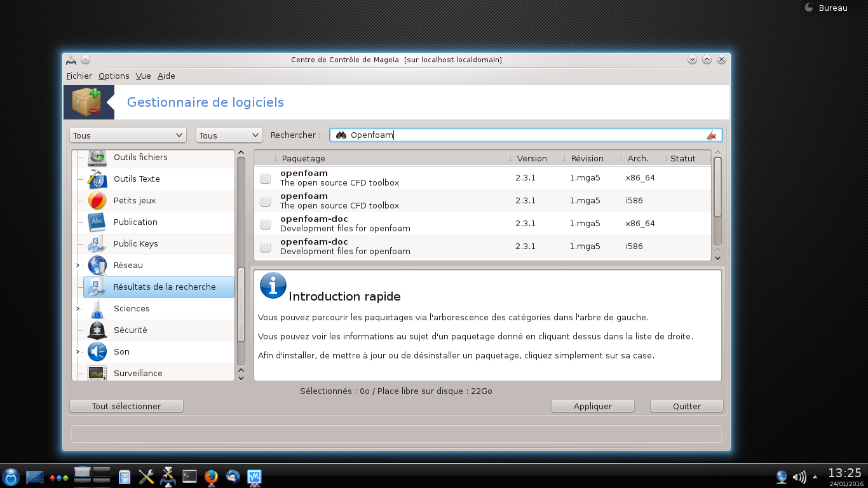Click the Mageia Control Center taskbar icon
Image resolution: width=868 pixels, height=488 pixels.
tap(168, 477)
